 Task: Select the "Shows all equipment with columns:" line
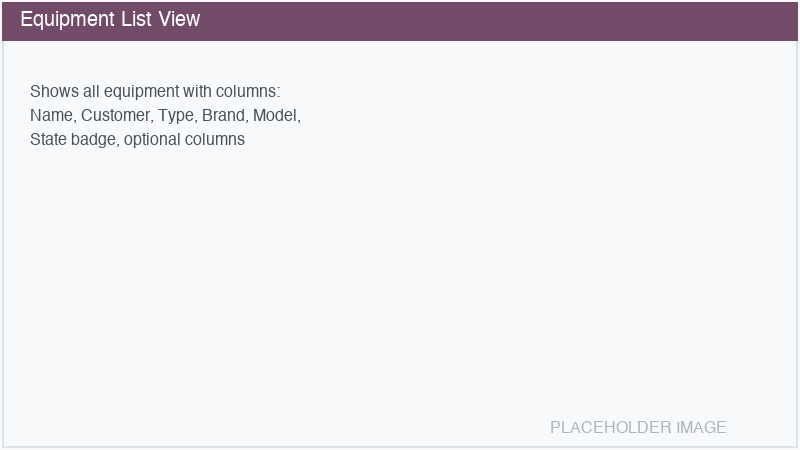pos(155,91)
